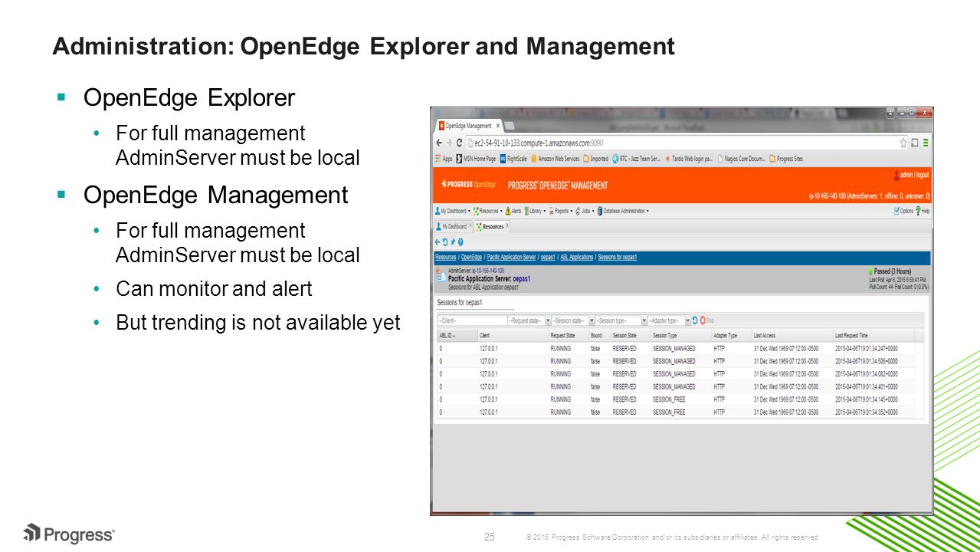Image resolution: width=980 pixels, height=552 pixels.
Task: Click the blue help circle in Resources toolbar
Action: point(461,242)
